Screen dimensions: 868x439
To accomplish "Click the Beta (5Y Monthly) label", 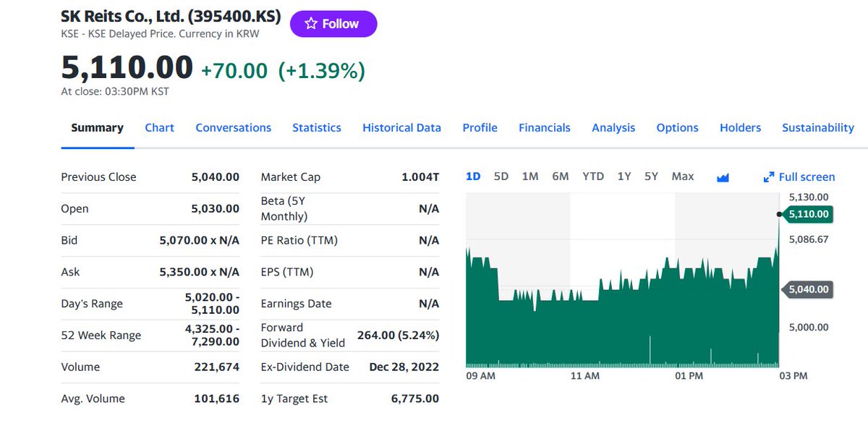I will [284, 208].
